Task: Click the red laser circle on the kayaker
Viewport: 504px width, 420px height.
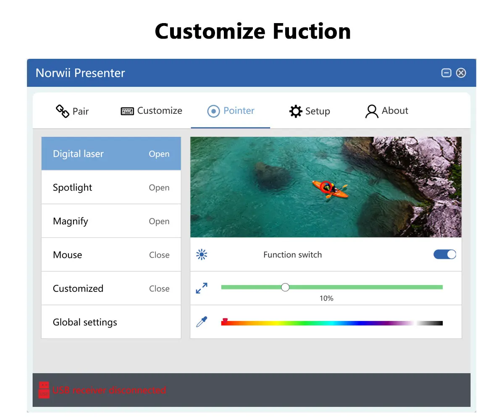Action: [325, 186]
